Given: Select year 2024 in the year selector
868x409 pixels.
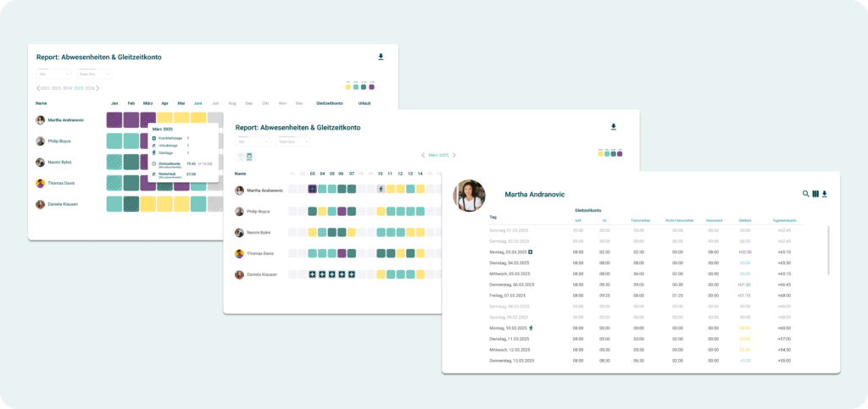Looking at the screenshot, I should tap(68, 88).
